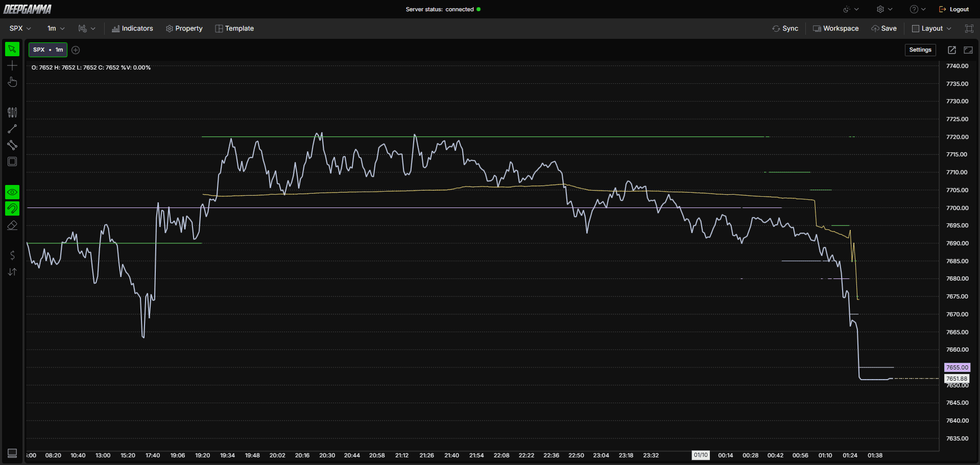
Task: Select the rectangle shape tool
Action: pyautogui.click(x=12, y=161)
